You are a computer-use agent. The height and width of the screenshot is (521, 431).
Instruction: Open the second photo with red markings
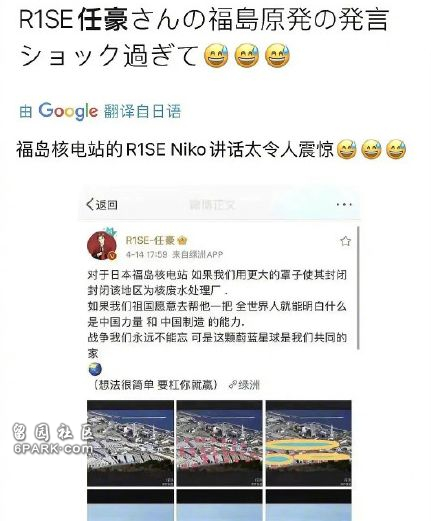[219, 443]
